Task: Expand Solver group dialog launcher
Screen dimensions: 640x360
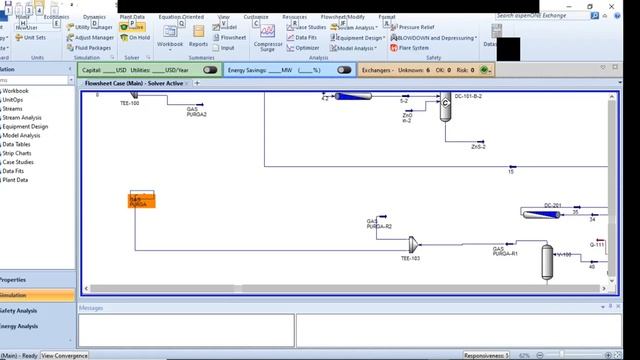Action: [148, 58]
